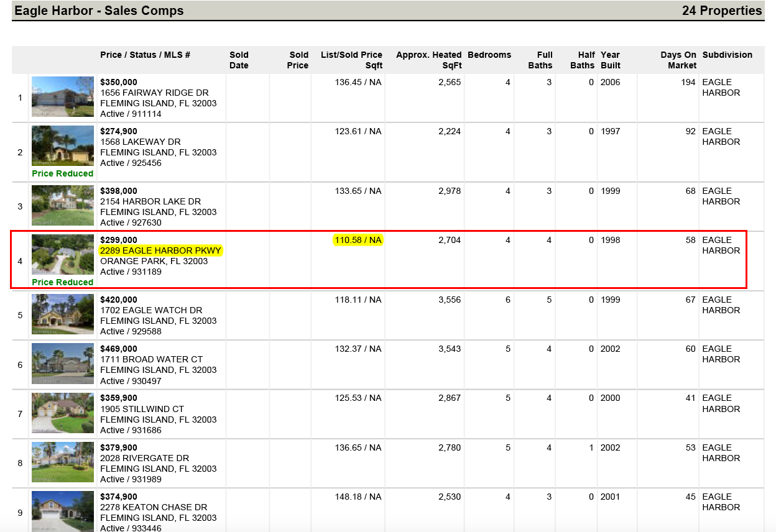
Task: Select the Subdivision column header
Action: pyautogui.click(x=727, y=55)
